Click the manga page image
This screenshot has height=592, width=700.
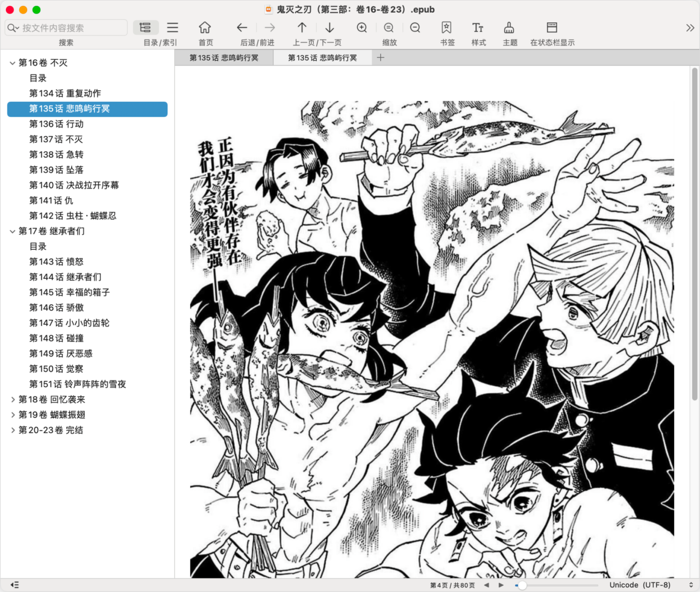click(x=432, y=339)
